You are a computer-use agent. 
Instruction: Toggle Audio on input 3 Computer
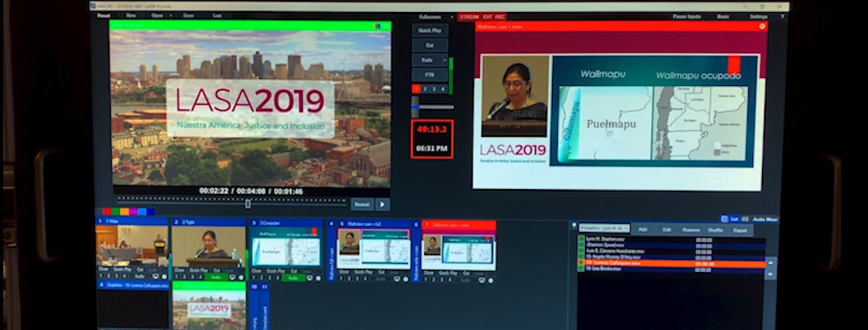point(293,278)
